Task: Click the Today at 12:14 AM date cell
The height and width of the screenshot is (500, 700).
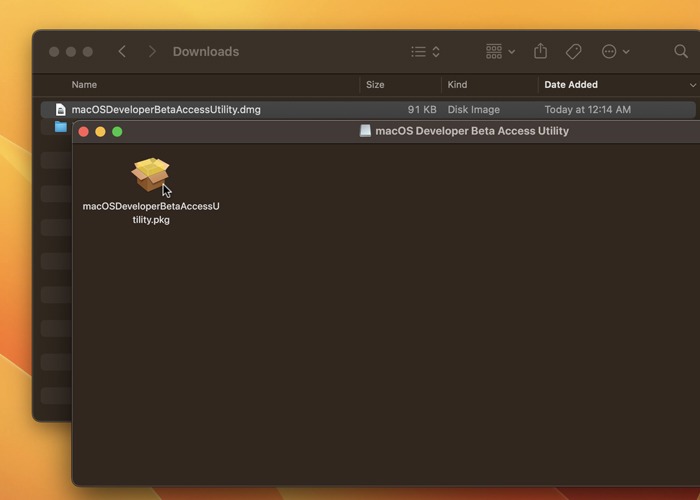Action: 588,110
